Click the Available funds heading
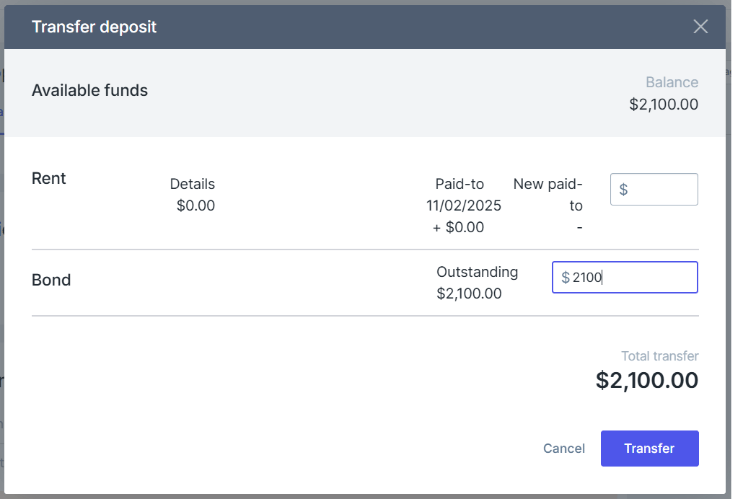The height and width of the screenshot is (499, 732). (90, 90)
